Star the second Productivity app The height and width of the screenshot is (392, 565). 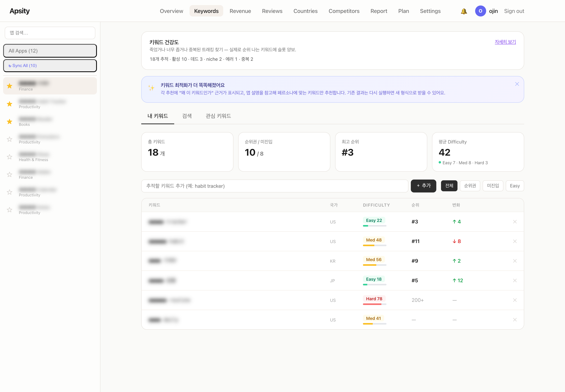[10, 139]
